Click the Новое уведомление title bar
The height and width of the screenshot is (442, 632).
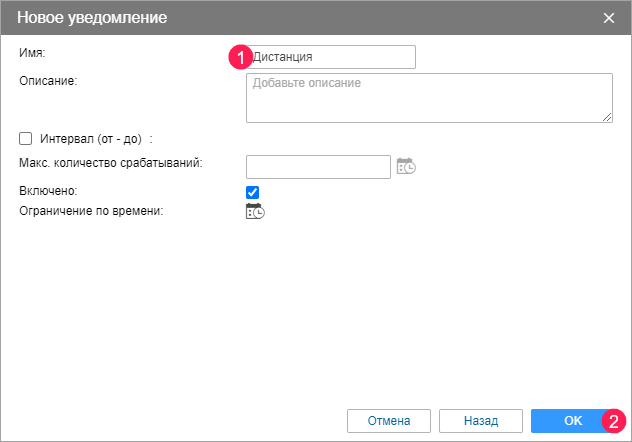pos(300,18)
